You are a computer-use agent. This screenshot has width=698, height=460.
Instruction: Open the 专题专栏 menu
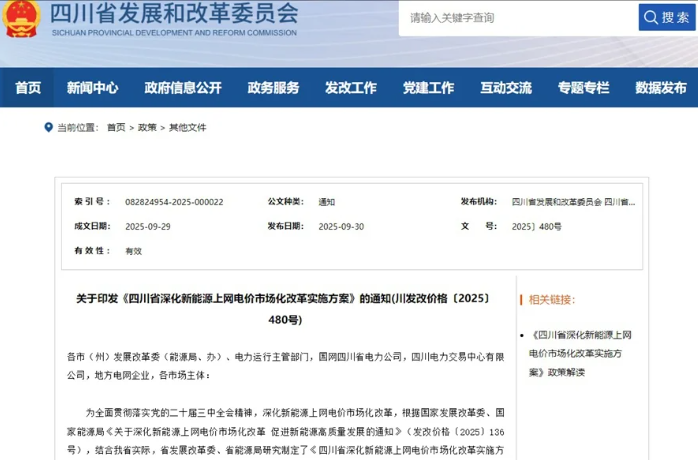coord(583,88)
